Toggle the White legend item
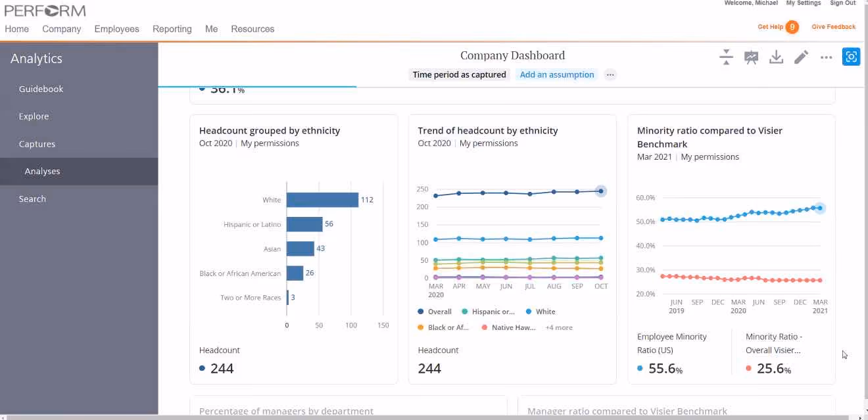Screen dimensions: 868x420 pyautogui.click(x=540, y=312)
